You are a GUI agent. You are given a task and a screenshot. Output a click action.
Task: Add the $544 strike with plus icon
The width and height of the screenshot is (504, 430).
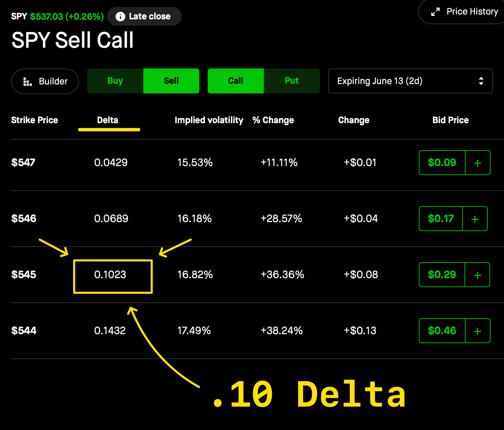(478, 331)
